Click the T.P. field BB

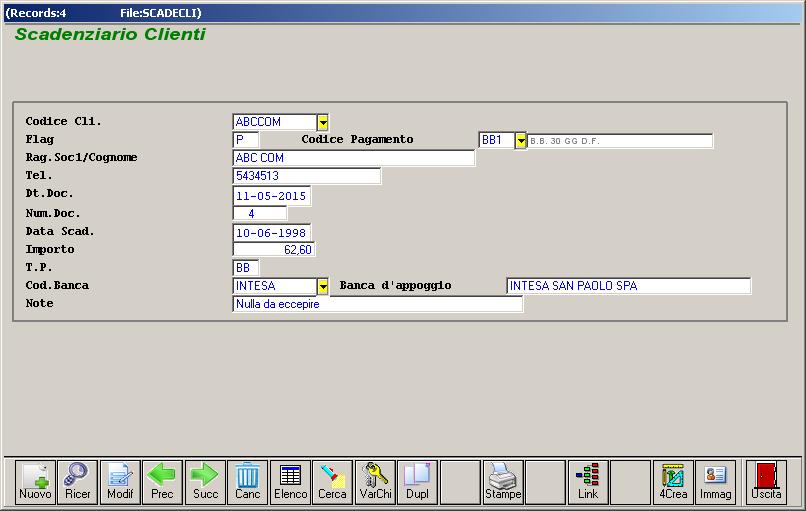246,268
